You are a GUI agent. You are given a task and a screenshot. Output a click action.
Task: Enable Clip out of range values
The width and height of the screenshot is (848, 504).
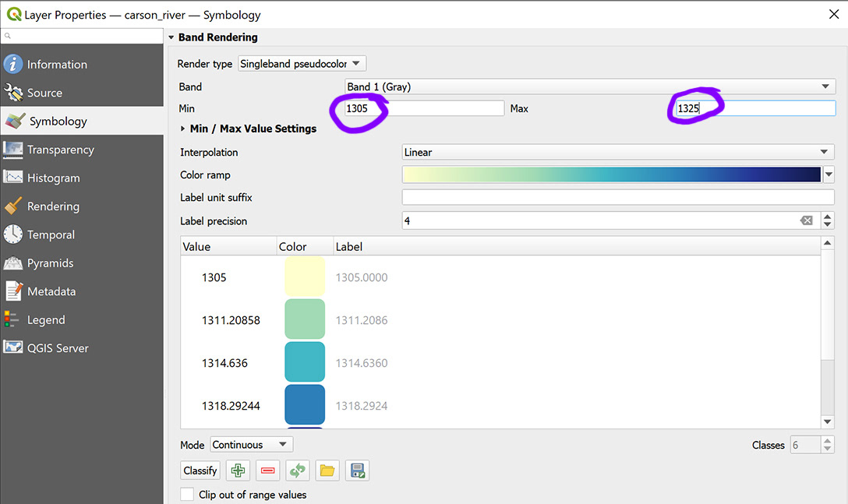click(x=187, y=495)
